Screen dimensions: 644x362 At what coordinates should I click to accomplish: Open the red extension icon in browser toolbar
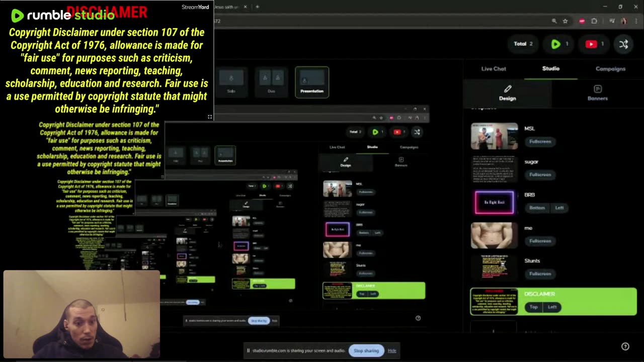582,21
